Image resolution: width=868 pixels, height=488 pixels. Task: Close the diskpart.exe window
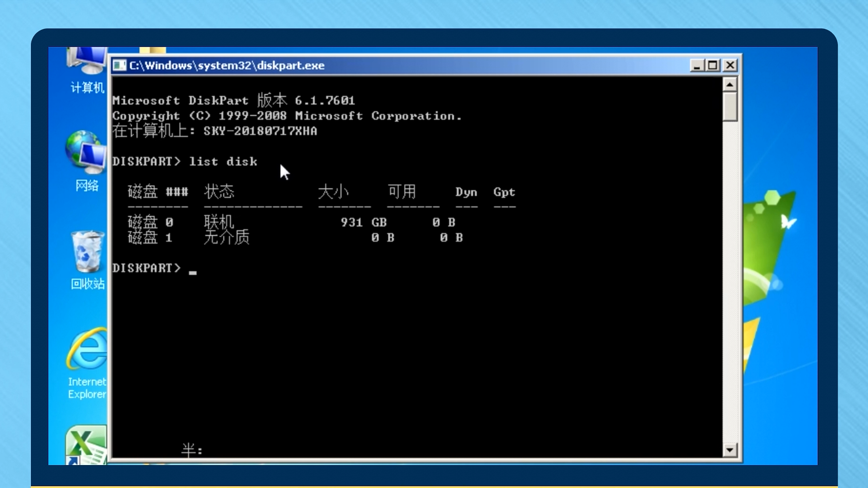(730, 65)
